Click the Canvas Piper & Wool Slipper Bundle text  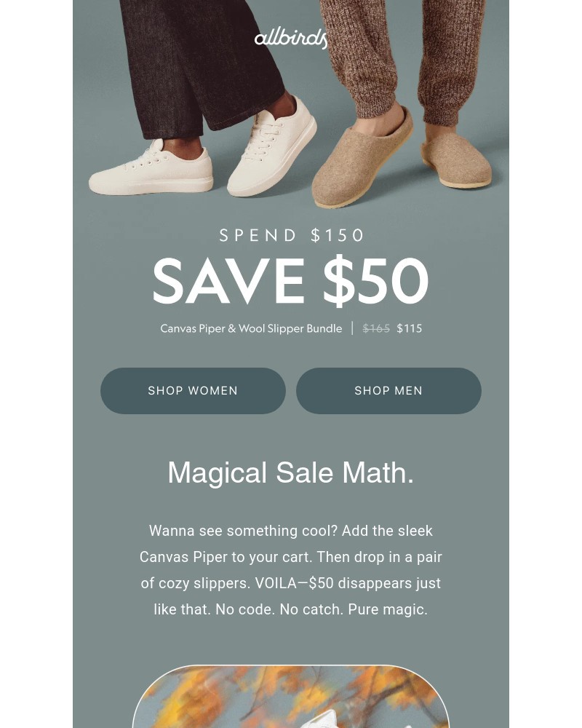tap(251, 328)
